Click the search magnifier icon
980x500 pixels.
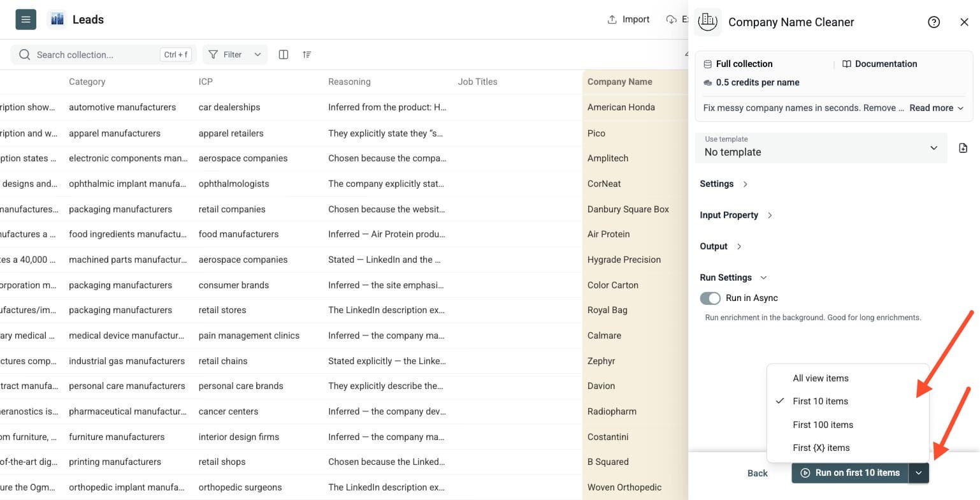click(x=25, y=55)
